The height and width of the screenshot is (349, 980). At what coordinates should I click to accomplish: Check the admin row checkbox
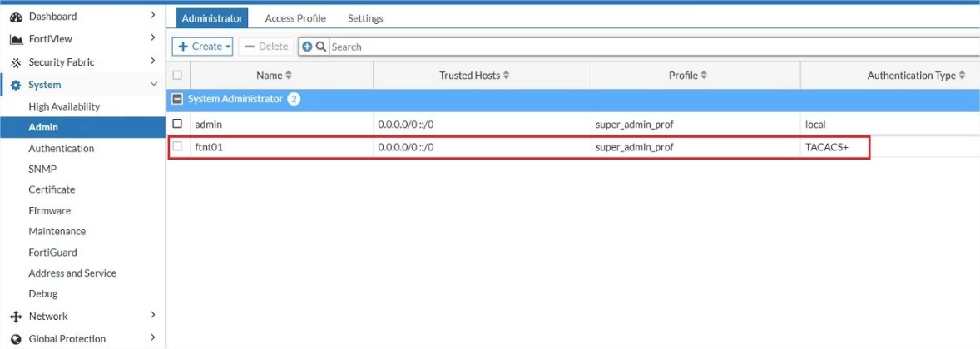coord(177,124)
